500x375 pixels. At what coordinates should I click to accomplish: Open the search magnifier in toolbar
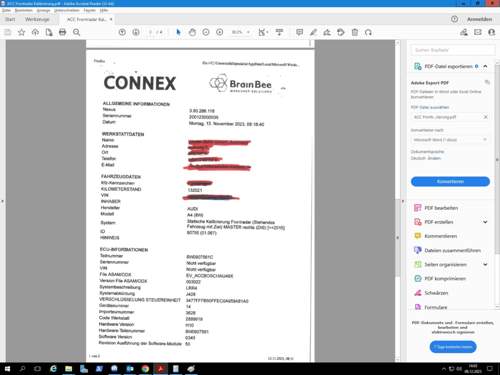click(76, 32)
